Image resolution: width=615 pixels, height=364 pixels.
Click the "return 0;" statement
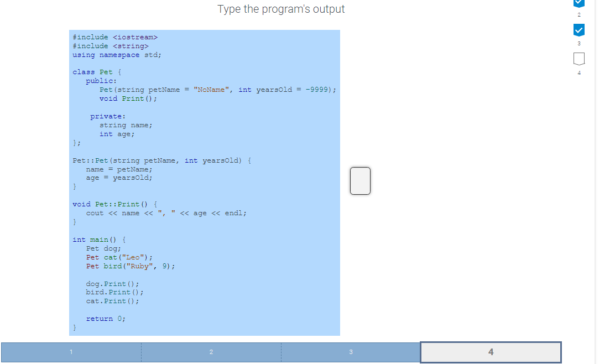[x=105, y=318]
